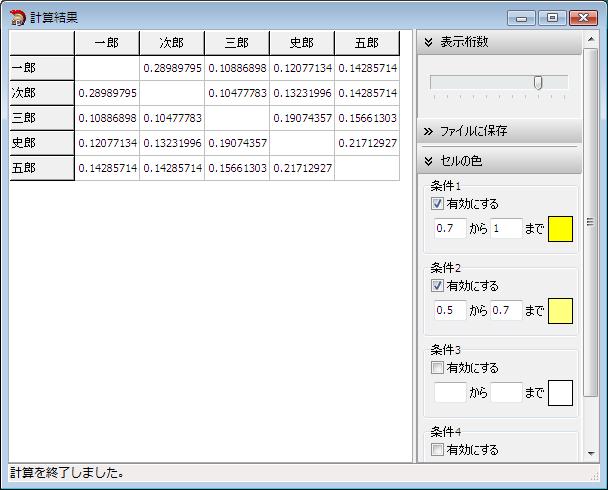This screenshot has height=490, width=608.
Task: Collapse the 表示桁数 section chevron
Action: pos(429,42)
